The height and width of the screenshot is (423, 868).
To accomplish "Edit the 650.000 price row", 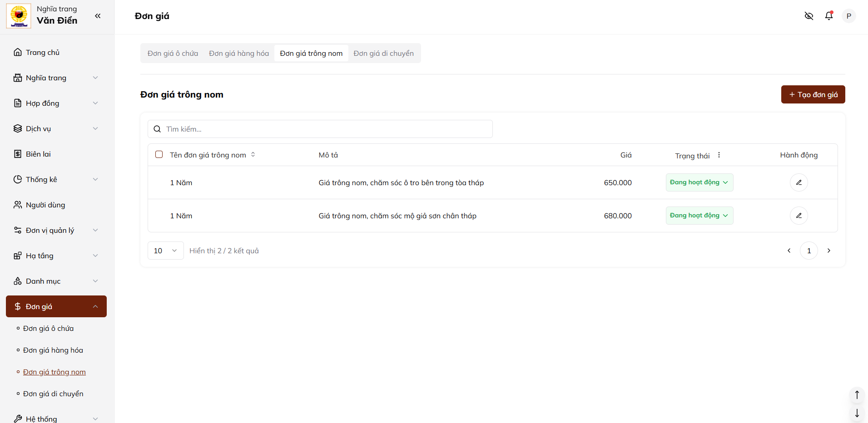I will (799, 182).
